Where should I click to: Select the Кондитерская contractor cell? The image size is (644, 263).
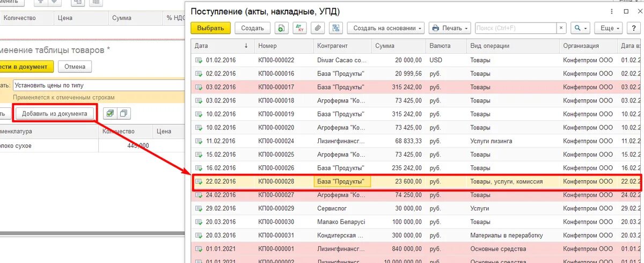coord(342,236)
